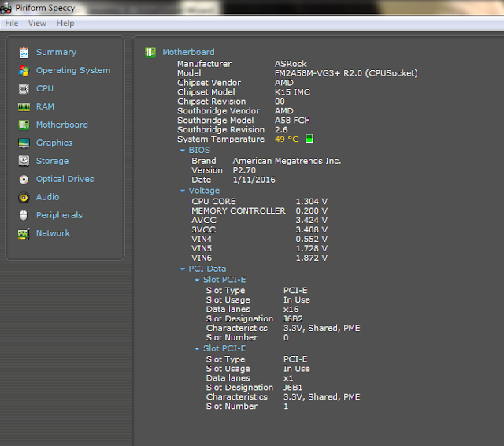Click the RAM stick icon

point(24,107)
